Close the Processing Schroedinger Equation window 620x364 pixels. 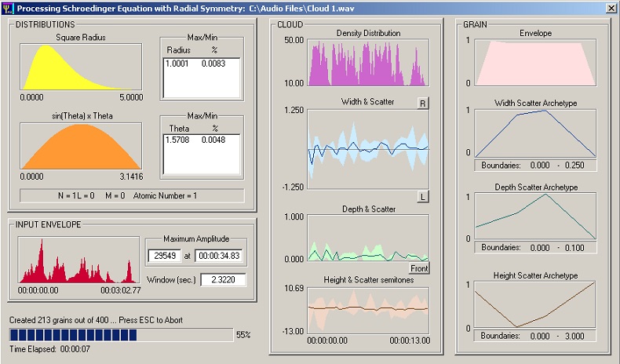click(x=611, y=8)
